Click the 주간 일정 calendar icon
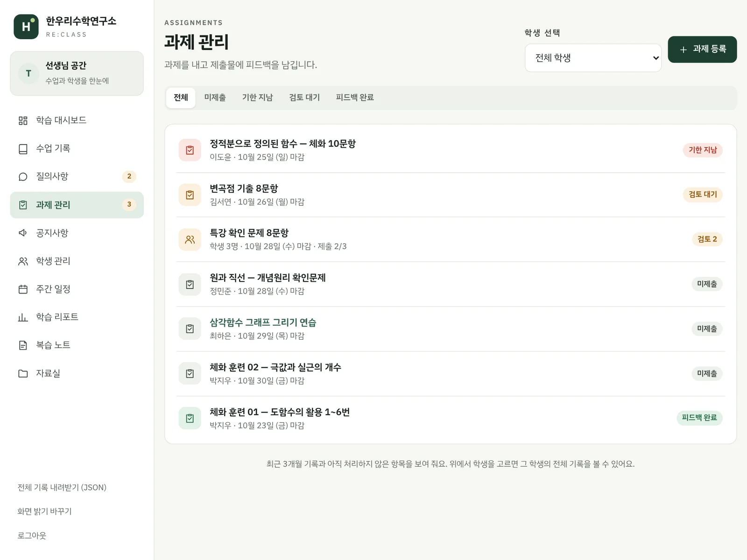 [x=23, y=289]
